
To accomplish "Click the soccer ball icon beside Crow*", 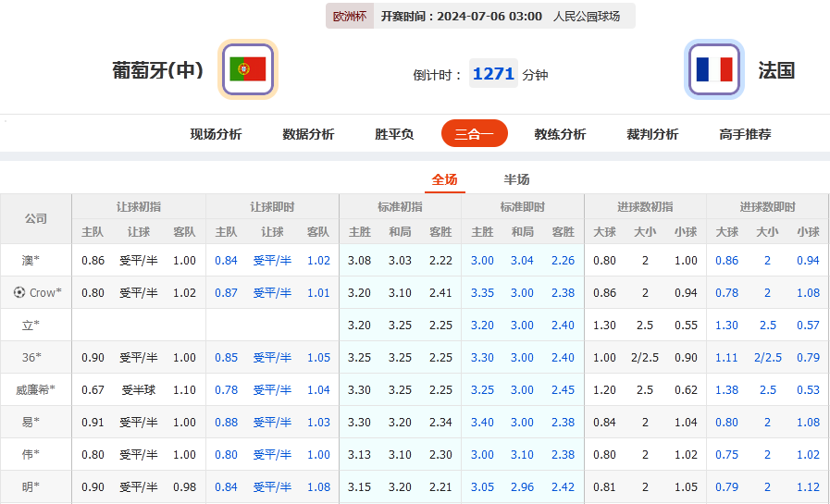I will tap(19, 292).
